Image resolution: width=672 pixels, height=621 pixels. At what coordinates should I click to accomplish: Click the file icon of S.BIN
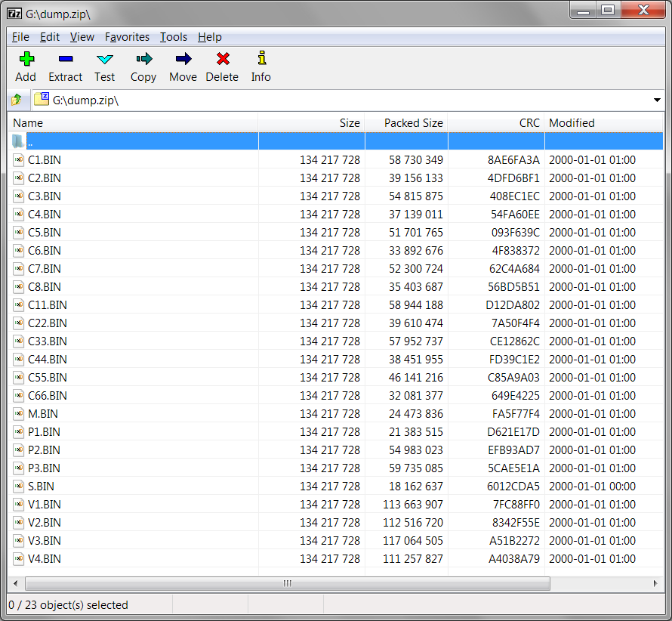[x=18, y=487]
